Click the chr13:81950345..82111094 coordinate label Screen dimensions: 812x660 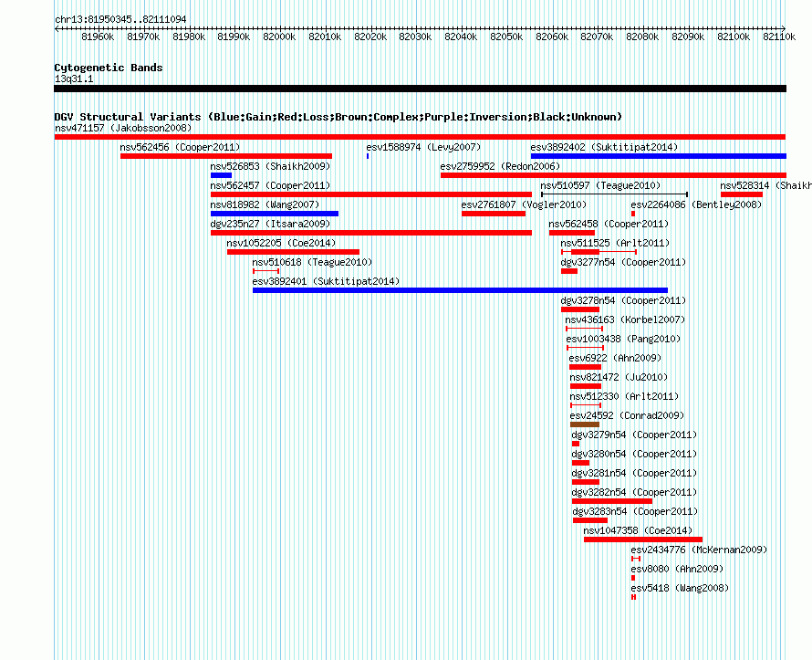120,19
